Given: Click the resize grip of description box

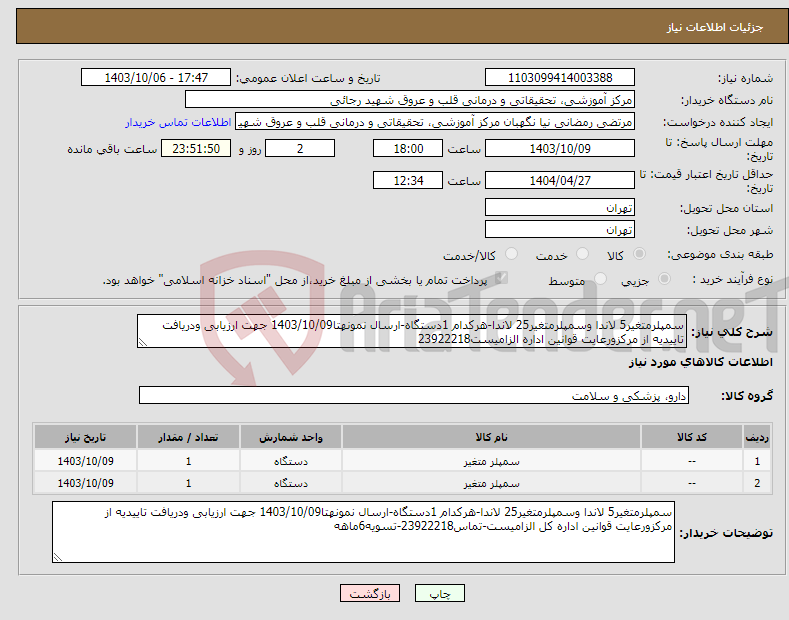Looking at the screenshot, I should 142,342.
